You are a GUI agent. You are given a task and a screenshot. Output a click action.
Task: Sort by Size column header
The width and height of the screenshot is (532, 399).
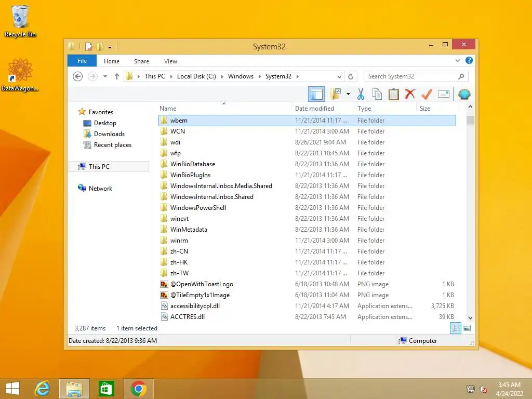(x=437, y=108)
